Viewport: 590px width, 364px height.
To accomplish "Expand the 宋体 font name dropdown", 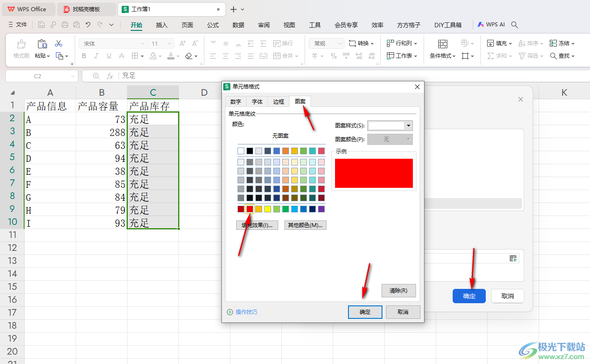I will [143, 43].
